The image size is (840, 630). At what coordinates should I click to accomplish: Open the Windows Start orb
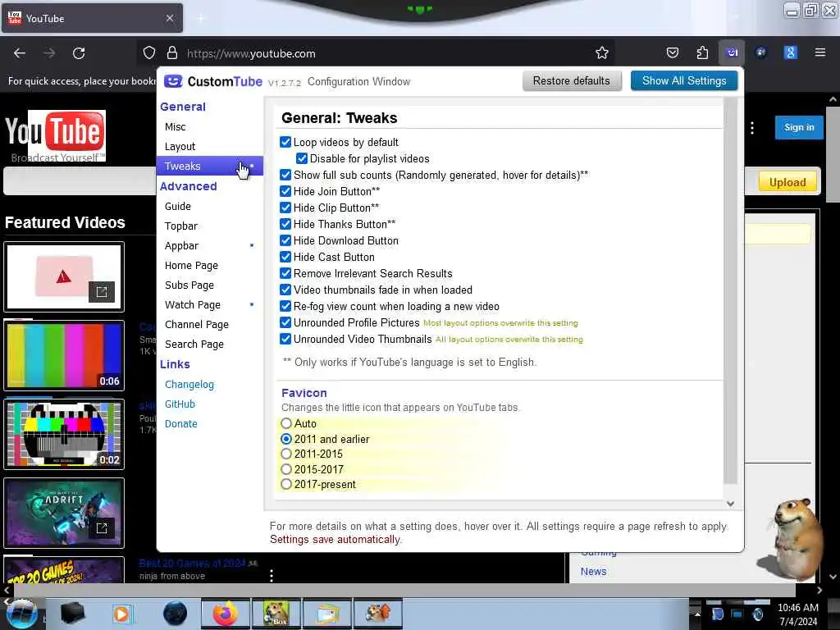click(x=21, y=614)
